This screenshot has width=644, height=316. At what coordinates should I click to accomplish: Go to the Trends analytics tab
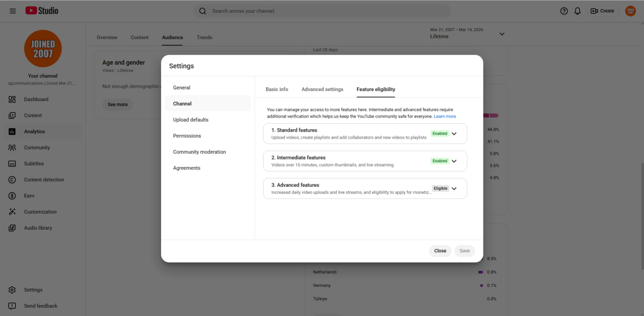pyautogui.click(x=204, y=37)
